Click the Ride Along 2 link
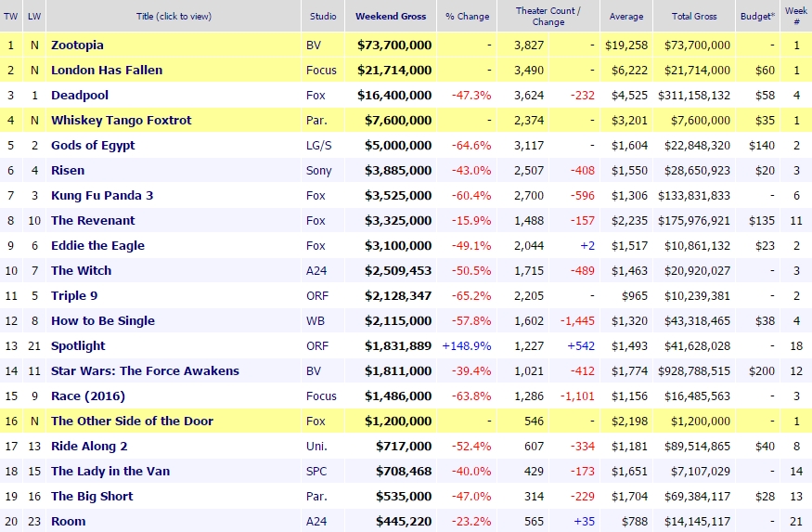812x532 pixels. 89,446
